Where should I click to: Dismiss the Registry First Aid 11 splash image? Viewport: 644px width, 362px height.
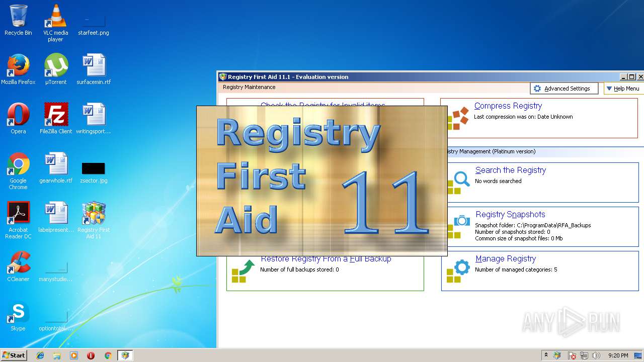click(321, 181)
